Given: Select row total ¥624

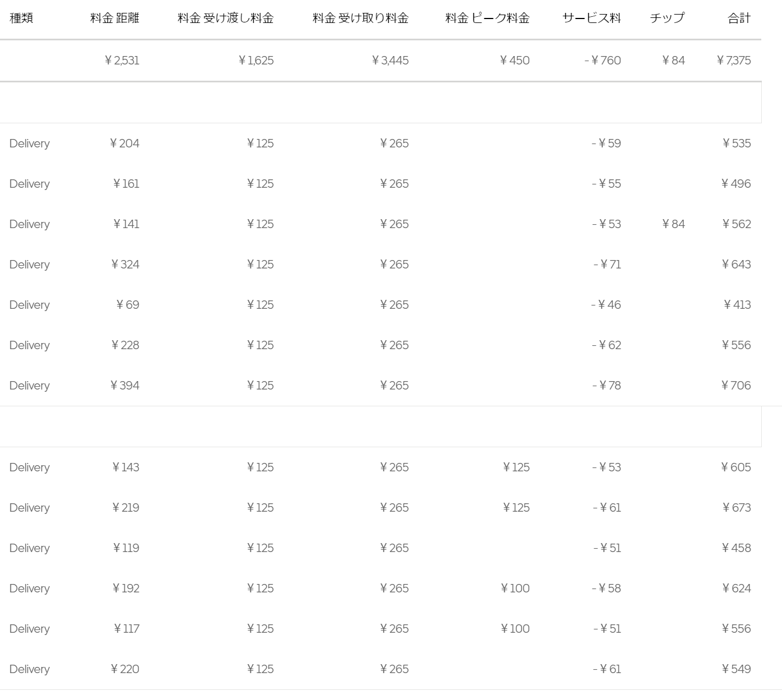Looking at the screenshot, I should tap(736, 588).
